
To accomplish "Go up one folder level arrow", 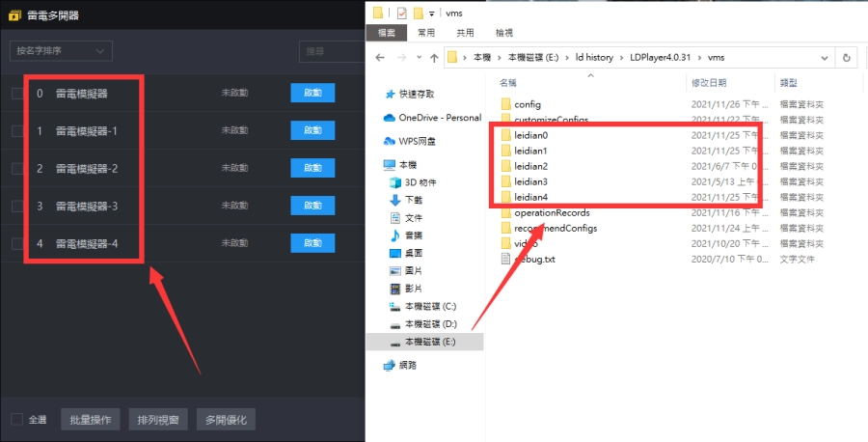I will (434, 58).
